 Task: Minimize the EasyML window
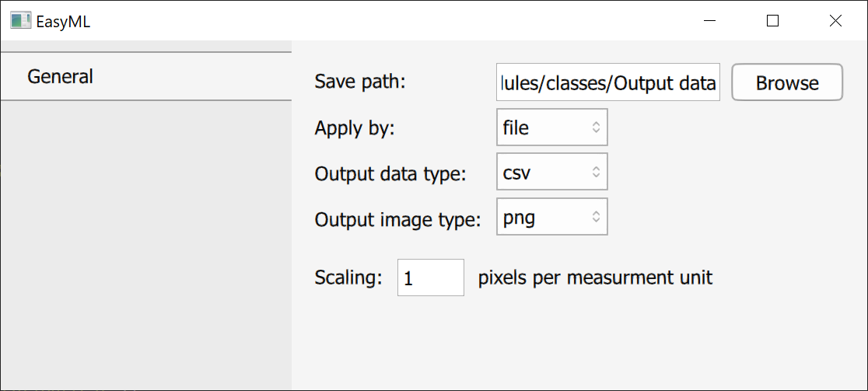710,21
